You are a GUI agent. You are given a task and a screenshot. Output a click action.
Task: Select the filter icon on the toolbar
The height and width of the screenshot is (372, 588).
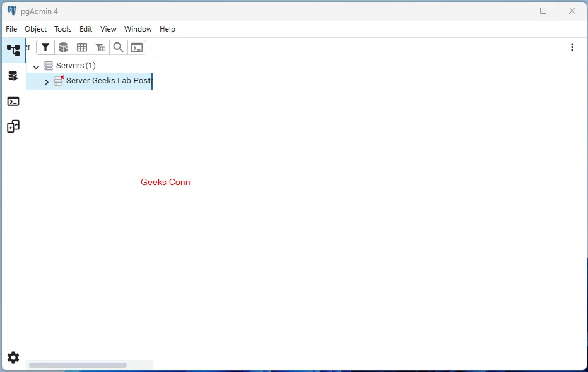[x=45, y=47]
